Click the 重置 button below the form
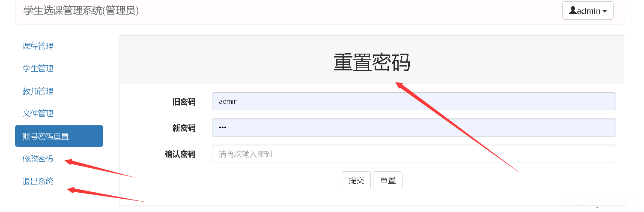This screenshot has height=212, width=644. (x=388, y=181)
